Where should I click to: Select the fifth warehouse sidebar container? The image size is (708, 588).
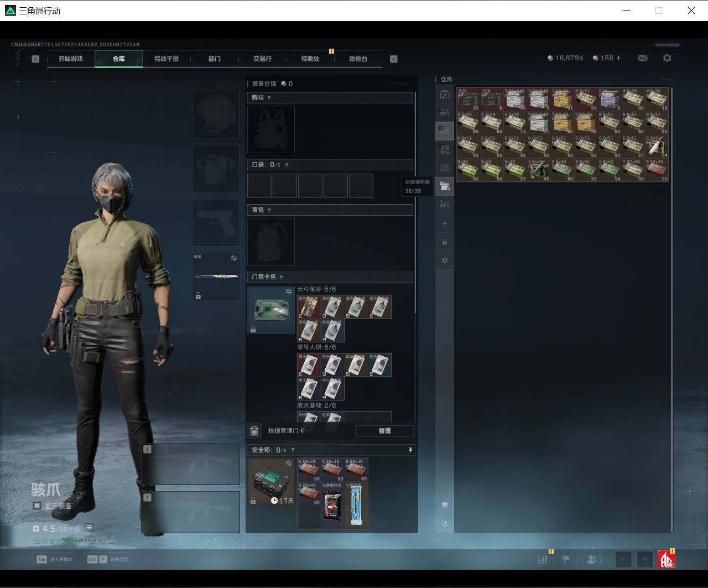point(444,167)
